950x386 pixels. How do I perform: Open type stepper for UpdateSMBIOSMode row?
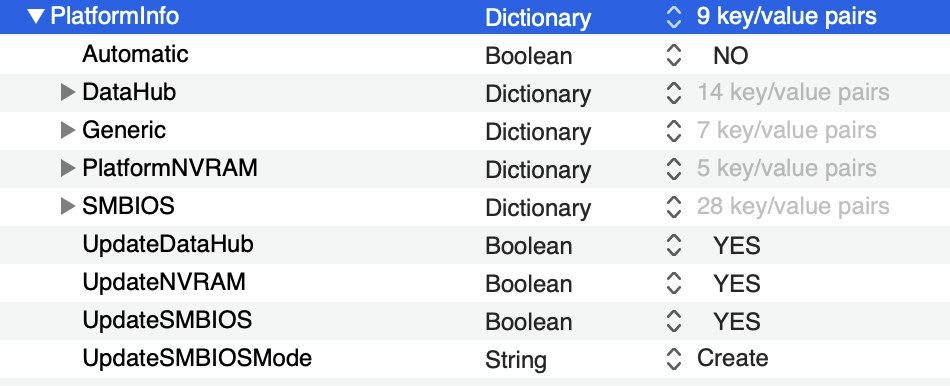coord(674,359)
